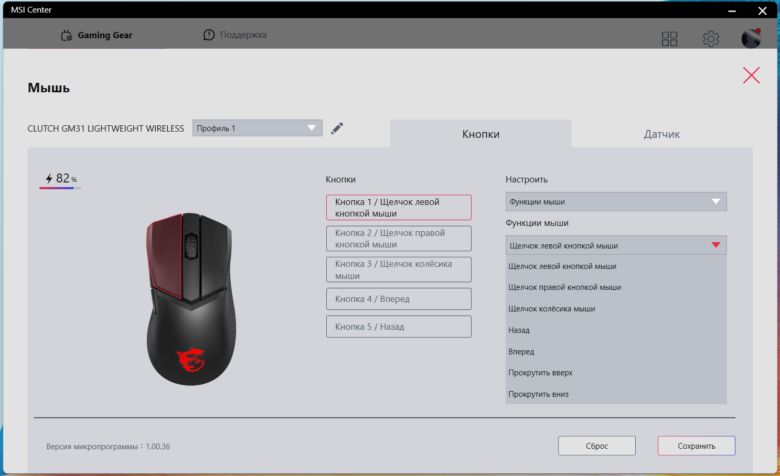Expand the Функции мыши category dropdown
This screenshot has height=476, width=780.
(616, 201)
